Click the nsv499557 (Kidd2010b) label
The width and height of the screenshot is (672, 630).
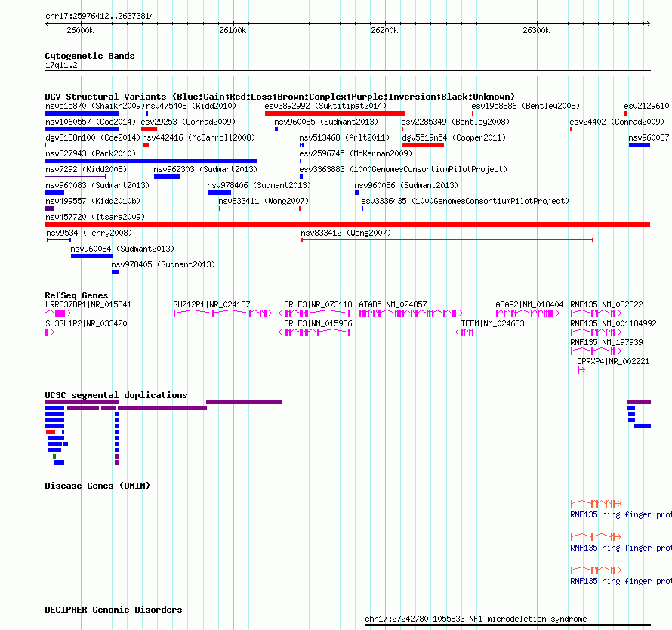[x=93, y=201]
